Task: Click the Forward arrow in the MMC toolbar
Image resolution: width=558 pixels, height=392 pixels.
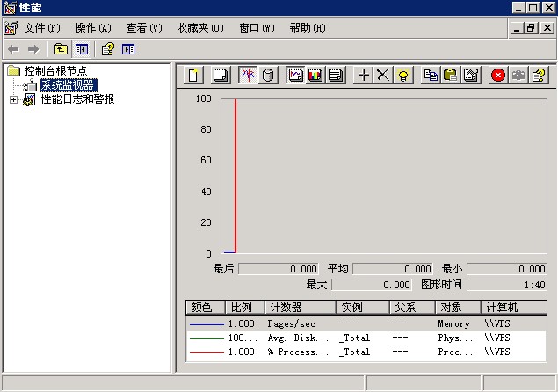Action: pos(33,49)
